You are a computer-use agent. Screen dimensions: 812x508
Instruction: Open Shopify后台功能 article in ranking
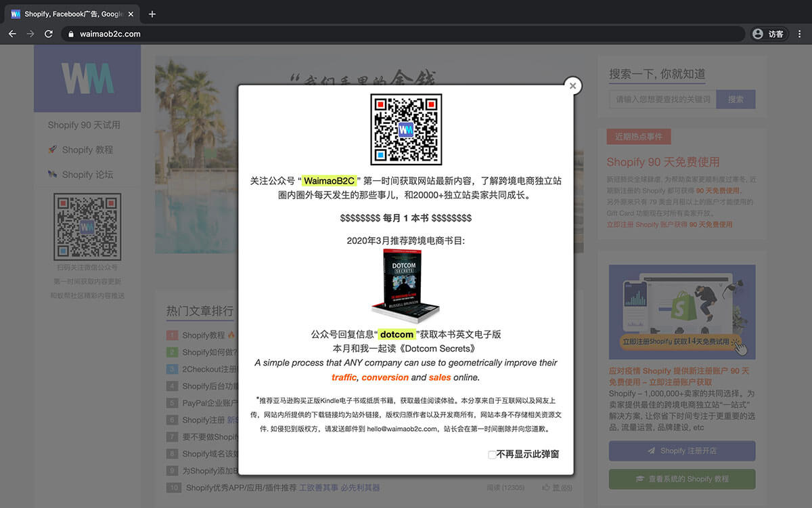210,386
